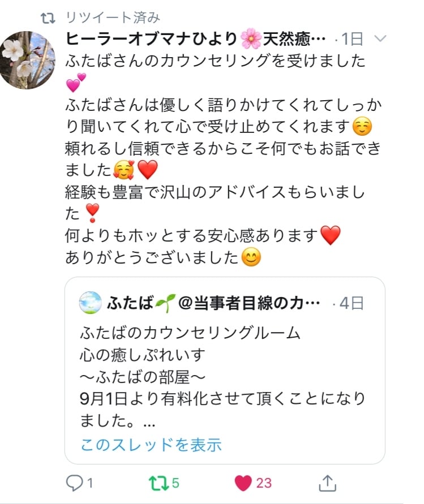Screen dimensions: 424x504
Task: Unlike the tweet via the red heart
Action: [x=243, y=483]
